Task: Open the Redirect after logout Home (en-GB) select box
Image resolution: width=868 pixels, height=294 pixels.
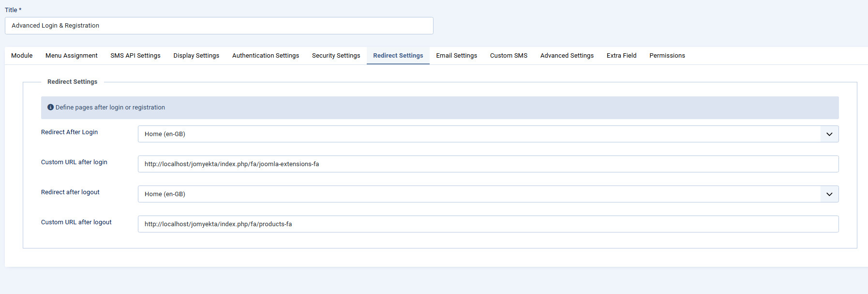Action: click(479, 194)
